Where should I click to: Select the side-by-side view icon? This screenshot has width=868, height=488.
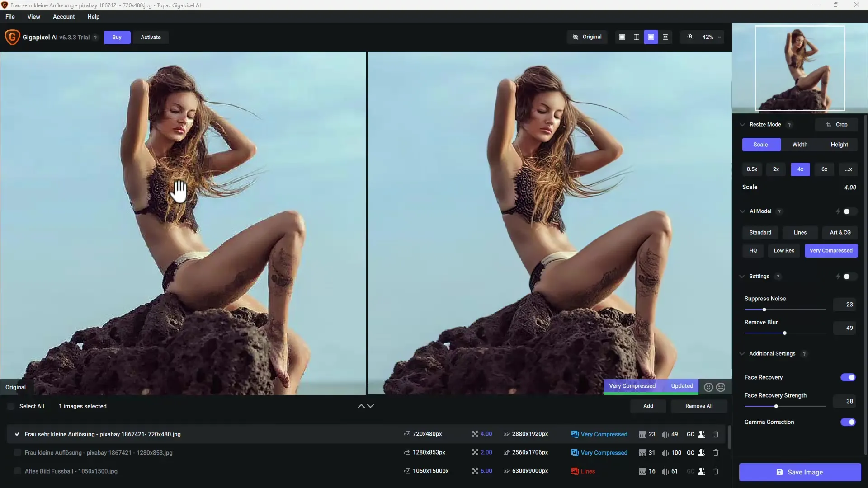tap(651, 37)
